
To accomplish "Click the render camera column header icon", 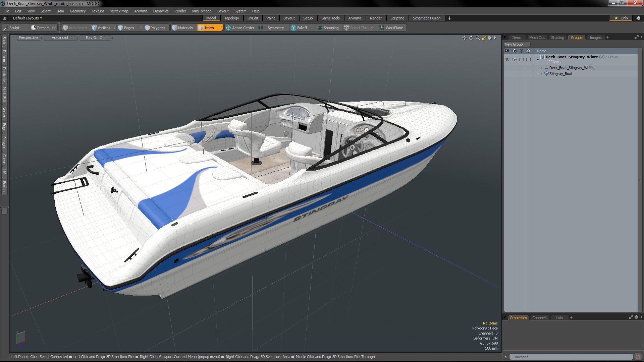I will point(515,51).
